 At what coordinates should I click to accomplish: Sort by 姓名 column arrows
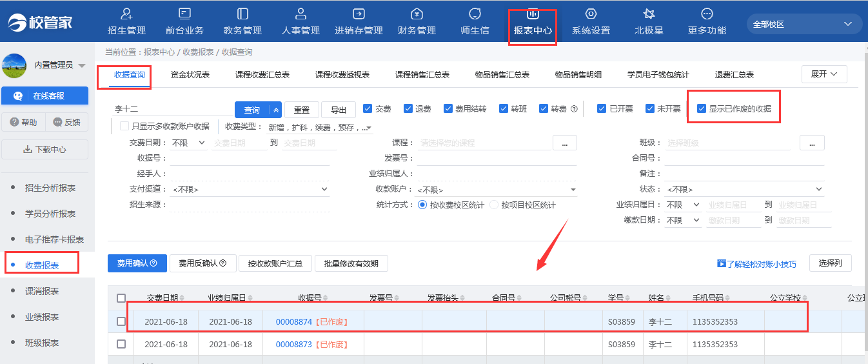click(669, 298)
